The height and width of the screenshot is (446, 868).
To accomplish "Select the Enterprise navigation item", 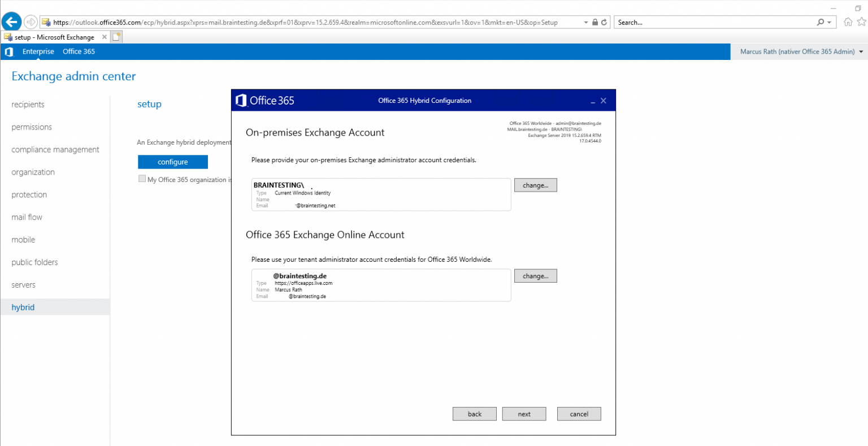I will coord(38,51).
